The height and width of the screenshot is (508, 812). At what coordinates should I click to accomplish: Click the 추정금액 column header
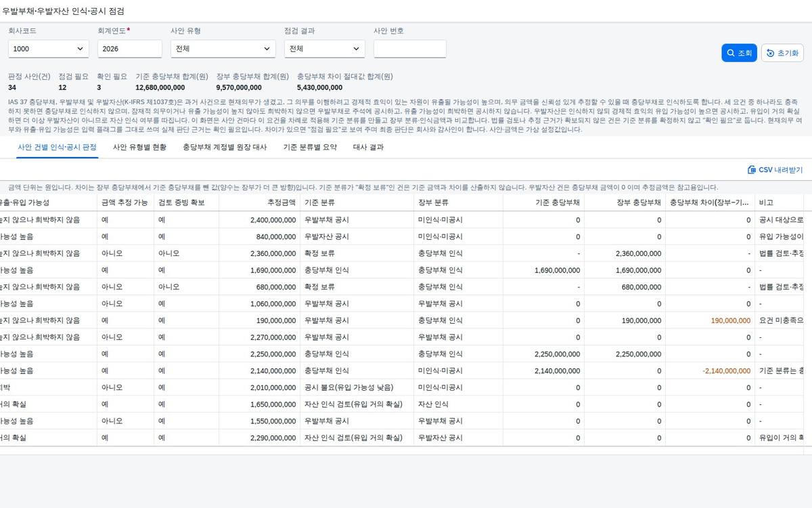[259, 203]
